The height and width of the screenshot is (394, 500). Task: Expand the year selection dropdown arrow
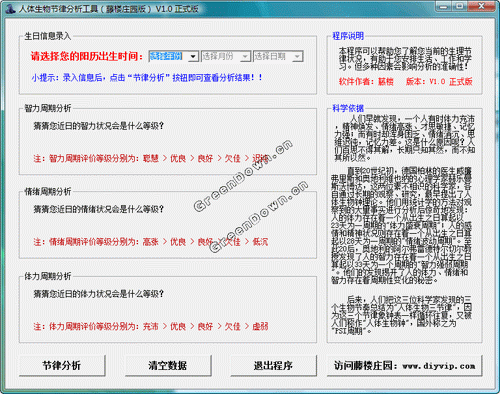click(193, 56)
